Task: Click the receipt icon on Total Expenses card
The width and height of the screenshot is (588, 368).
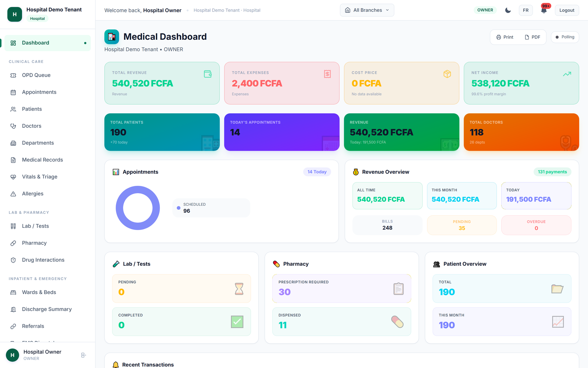Action: (x=327, y=74)
